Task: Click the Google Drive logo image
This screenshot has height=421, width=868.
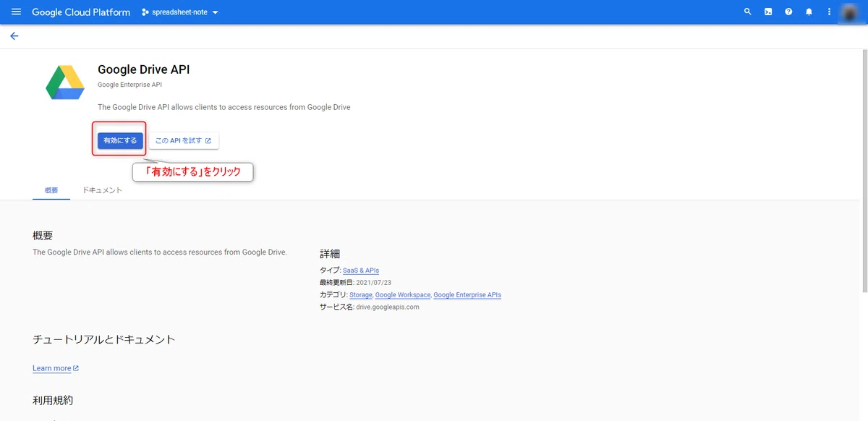Action: tap(65, 82)
